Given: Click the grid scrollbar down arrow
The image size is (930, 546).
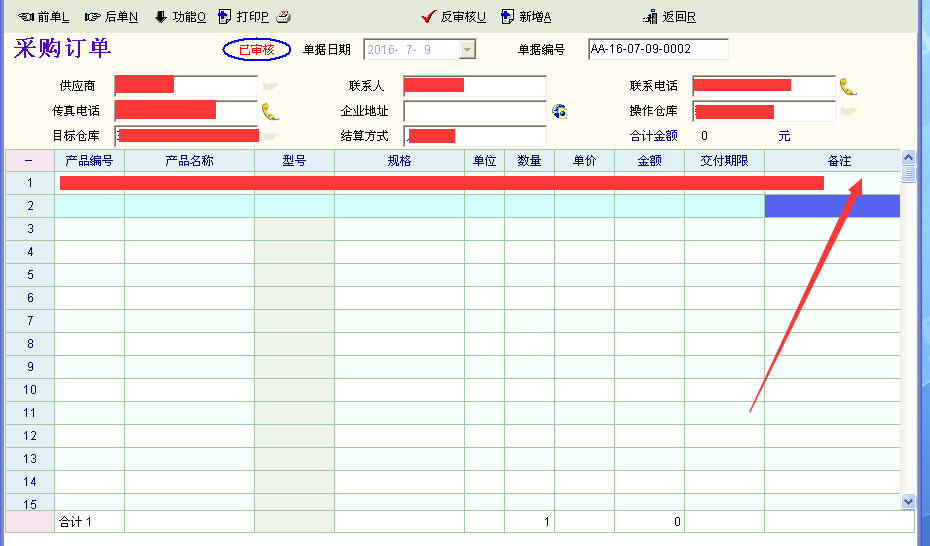Looking at the screenshot, I should pos(908,501).
